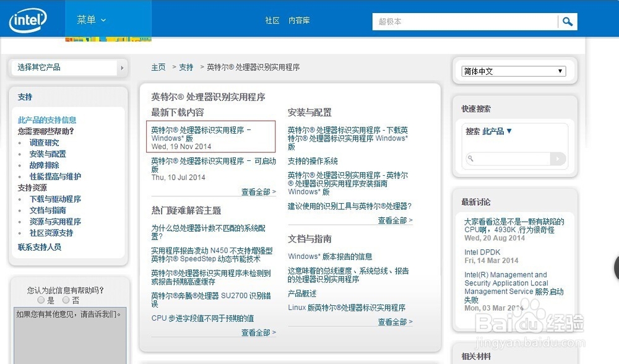The width and height of the screenshot is (619, 364).
Task: Click the search magnifier button in header
Action: pos(568,22)
